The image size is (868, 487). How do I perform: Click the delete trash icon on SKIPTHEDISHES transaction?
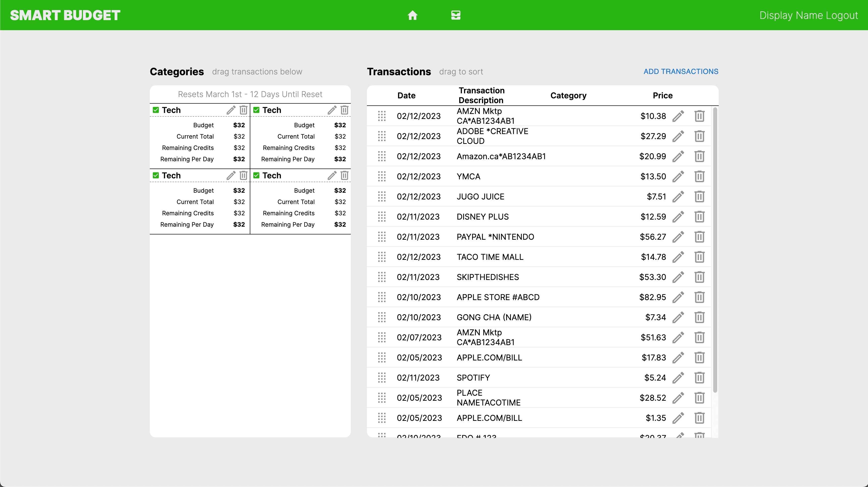coord(699,277)
